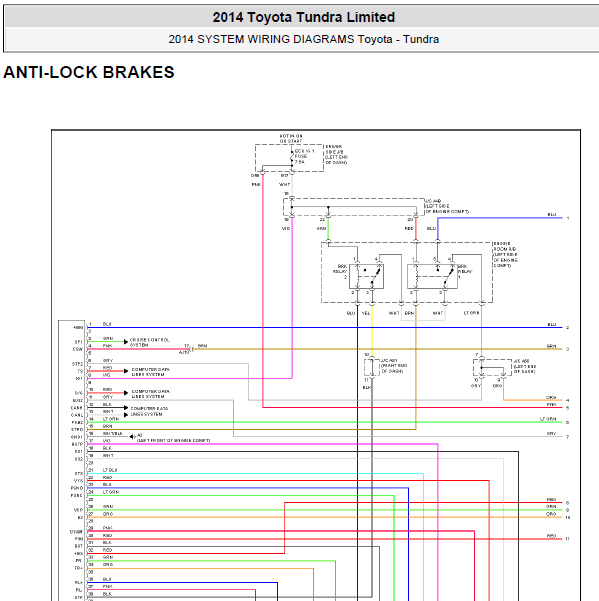Click 'COMPUTER DATA LINES SYSTEM' label at pin 7
This screenshot has width=599, height=601.
[151, 372]
